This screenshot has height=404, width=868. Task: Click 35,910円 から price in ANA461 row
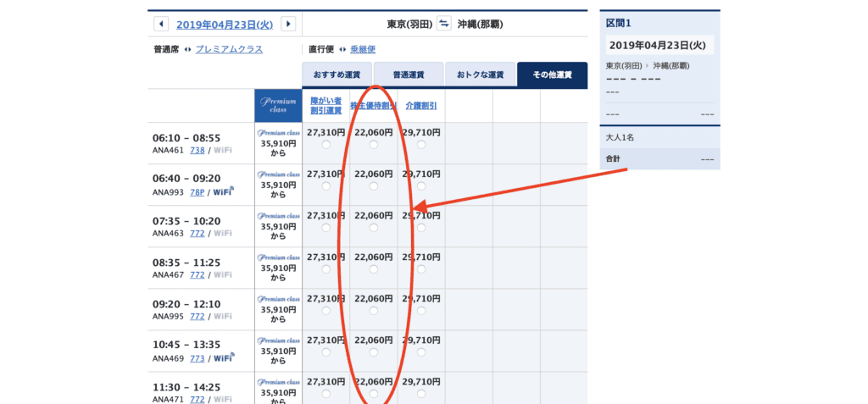[x=278, y=148]
